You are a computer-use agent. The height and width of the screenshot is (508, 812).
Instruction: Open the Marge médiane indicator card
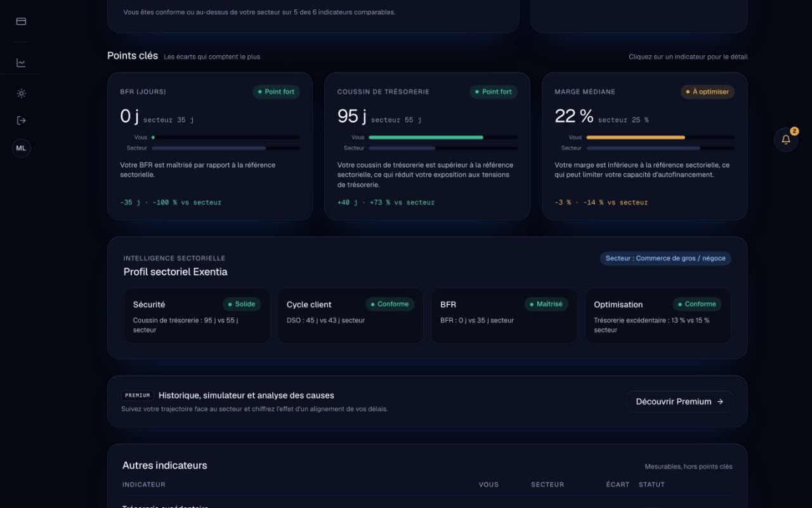pyautogui.click(x=645, y=146)
